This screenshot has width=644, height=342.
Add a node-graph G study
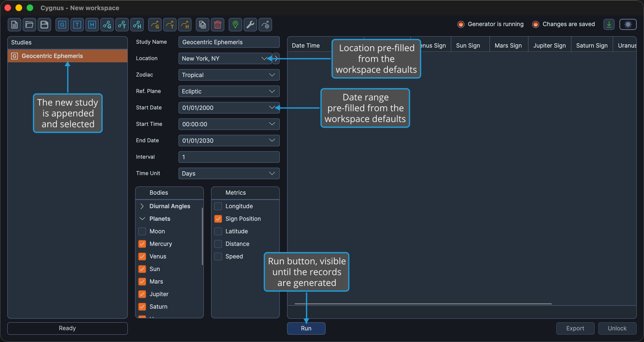click(x=107, y=25)
